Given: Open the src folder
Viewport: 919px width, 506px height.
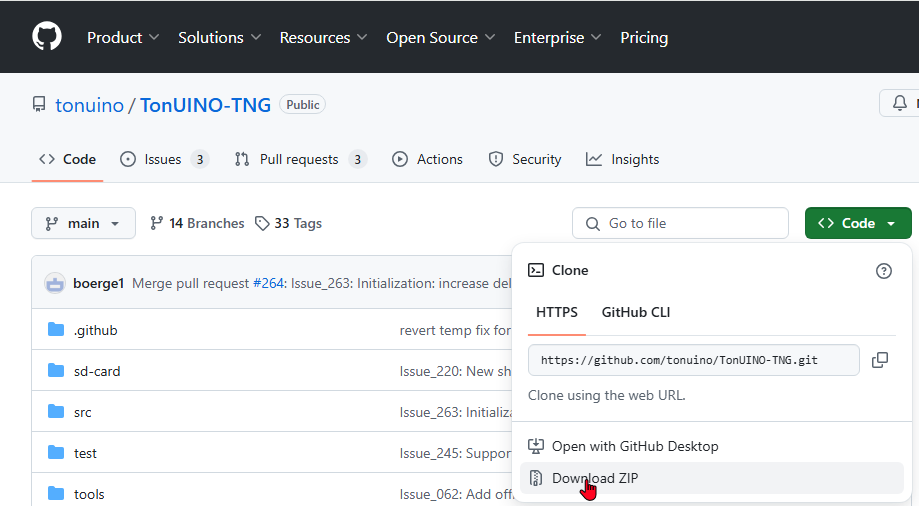Looking at the screenshot, I should [83, 413].
